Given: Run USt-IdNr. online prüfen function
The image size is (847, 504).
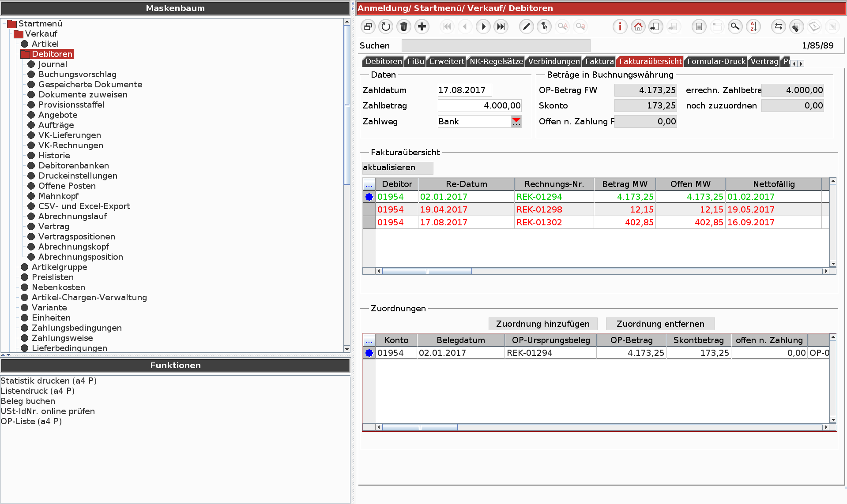Looking at the screenshot, I should pos(48,411).
